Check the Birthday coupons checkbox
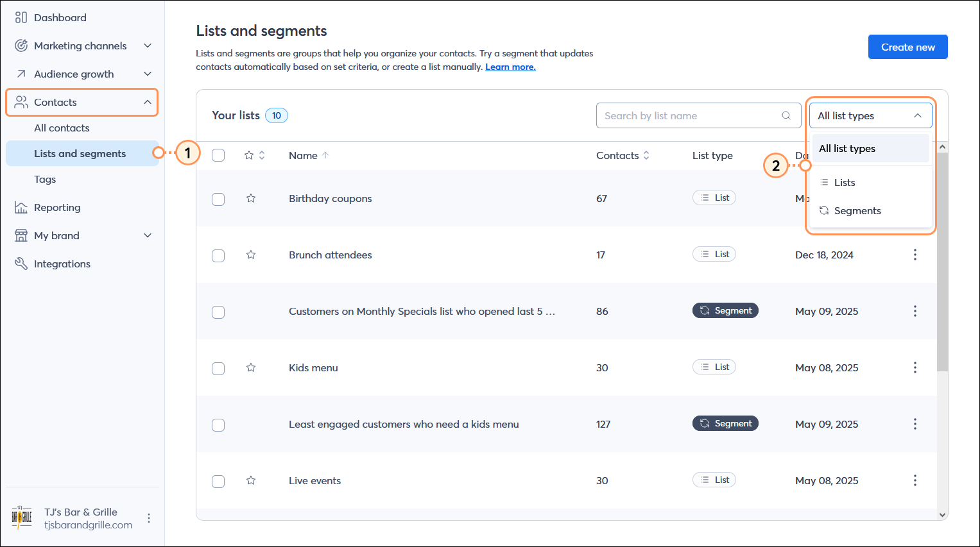 pos(218,199)
